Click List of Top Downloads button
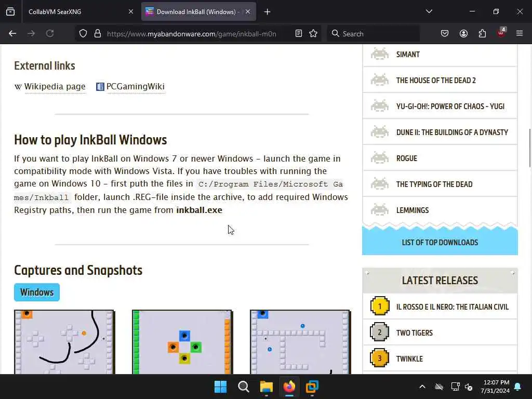This screenshot has width=532, height=399. click(x=440, y=242)
